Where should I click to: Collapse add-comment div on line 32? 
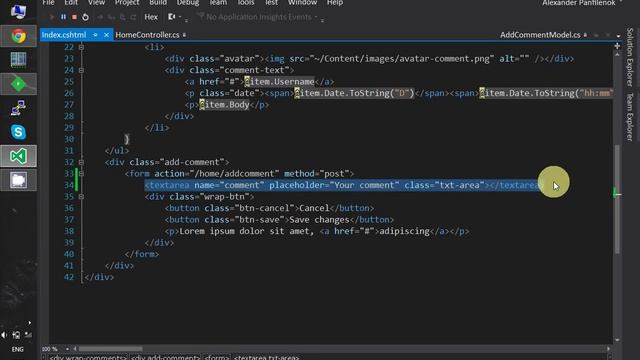pyautogui.click(x=81, y=162)
